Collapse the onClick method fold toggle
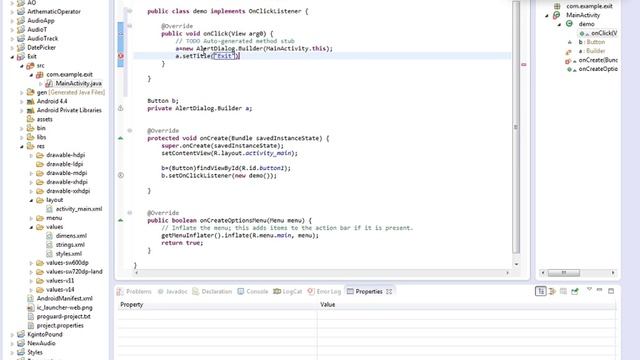 pyautogui.click(x=129, y=26)
